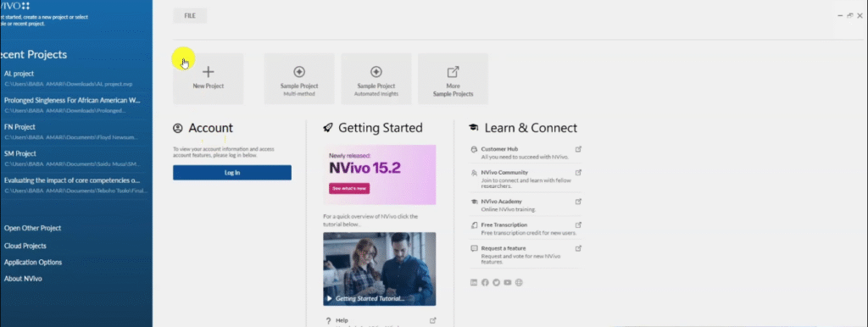The width and height of the screenshot is (868, 327).
Task: Open the Multi-method Sample Project tile
Action: (299, 79)
